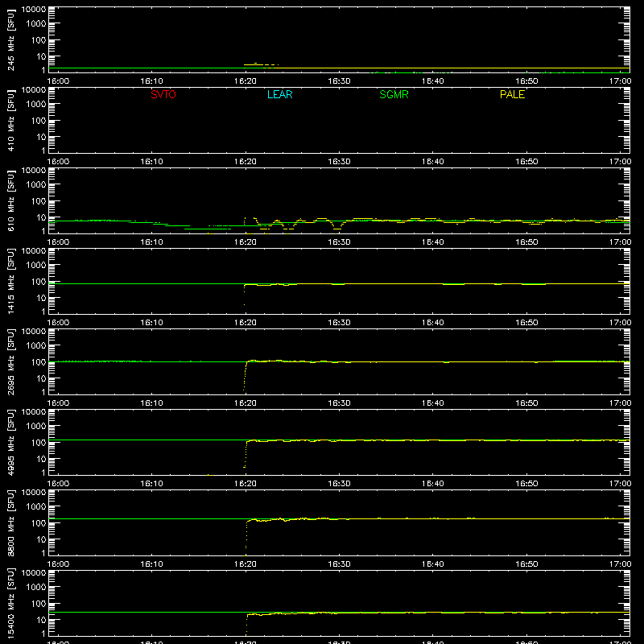Screen dimensions: 644x644
Task: Select the 1415 MHz [SFU] axis title
Action: pyautogui.click(x=10, y=281)
